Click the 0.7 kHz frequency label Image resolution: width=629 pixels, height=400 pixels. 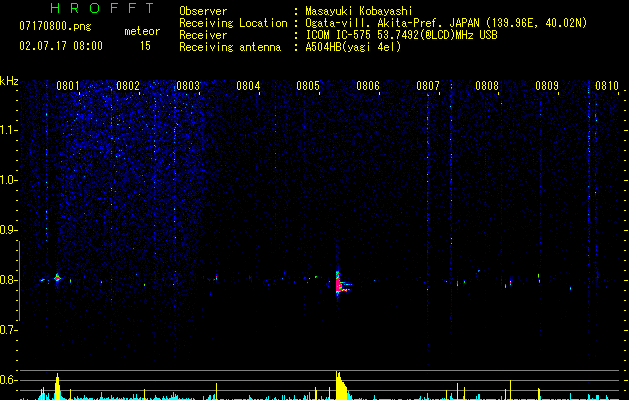9,330
